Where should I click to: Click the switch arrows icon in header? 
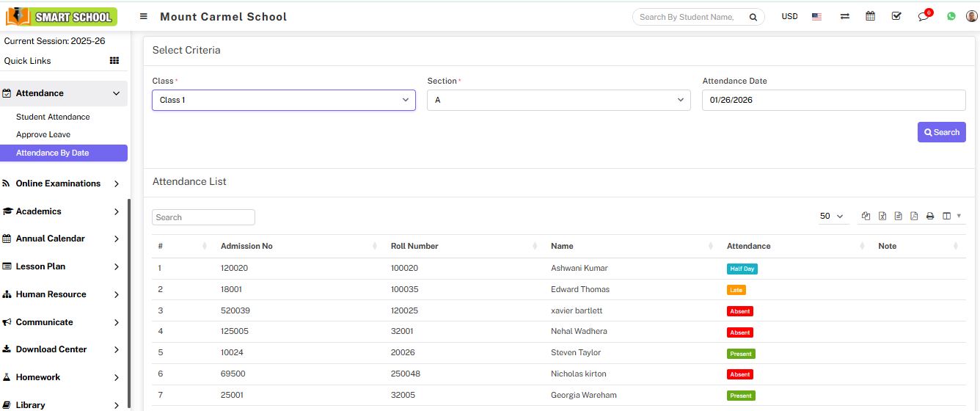point(845,16)
